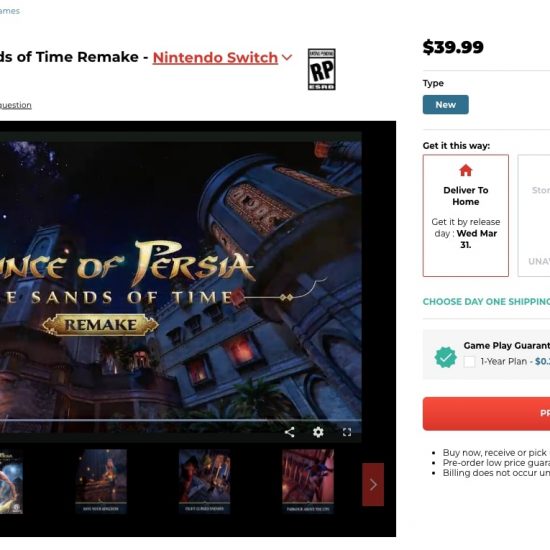The height and width of the screenshot is (550, 550).
Task: Click the red home delivery icon
Action: point(465,170)
